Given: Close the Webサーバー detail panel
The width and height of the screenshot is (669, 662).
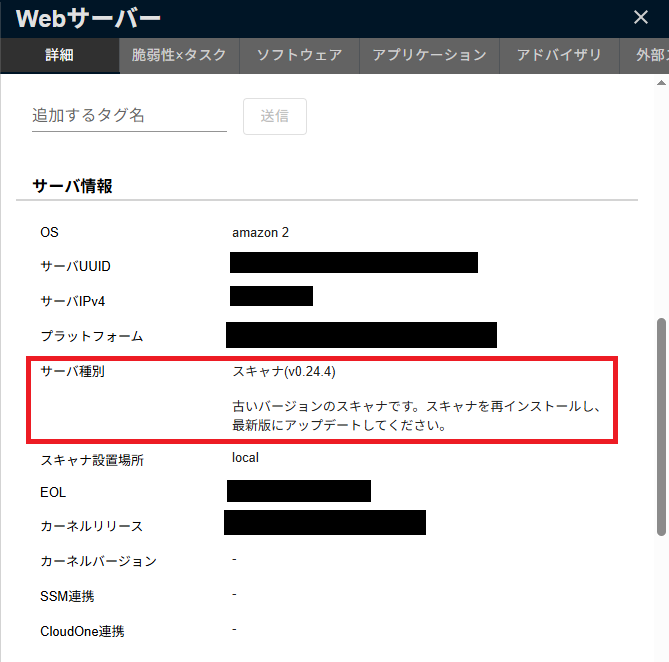Looking at the screenshot, I should [x=641, y=17].
